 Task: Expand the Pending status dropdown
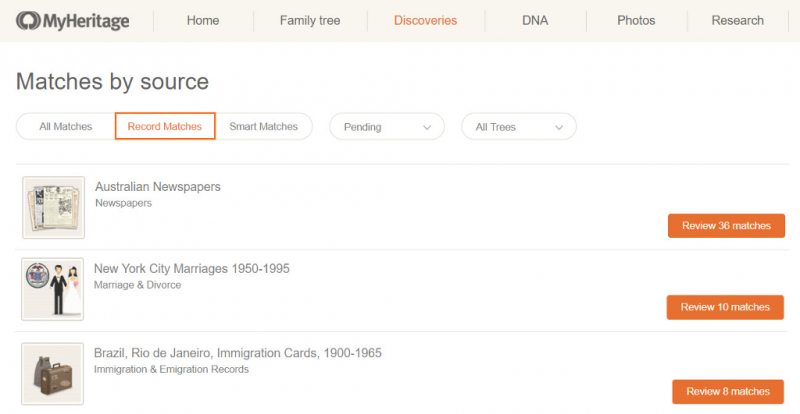click(387, 127)
